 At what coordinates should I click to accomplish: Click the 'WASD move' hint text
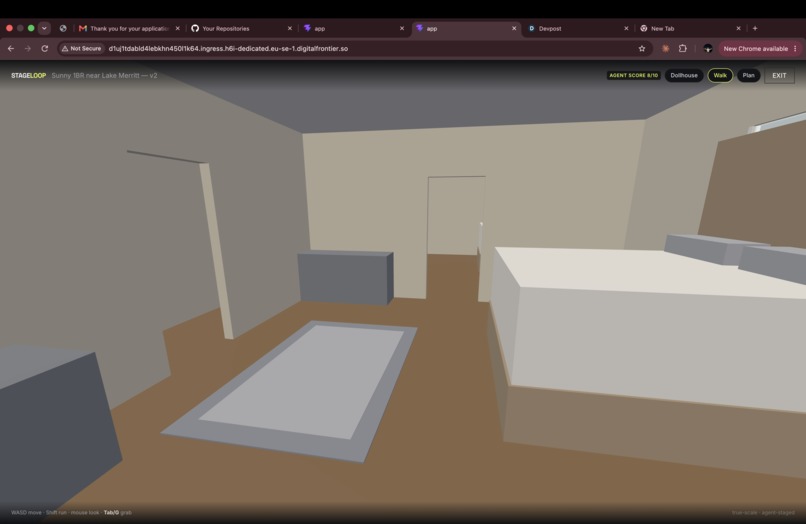tap(26, 512)
